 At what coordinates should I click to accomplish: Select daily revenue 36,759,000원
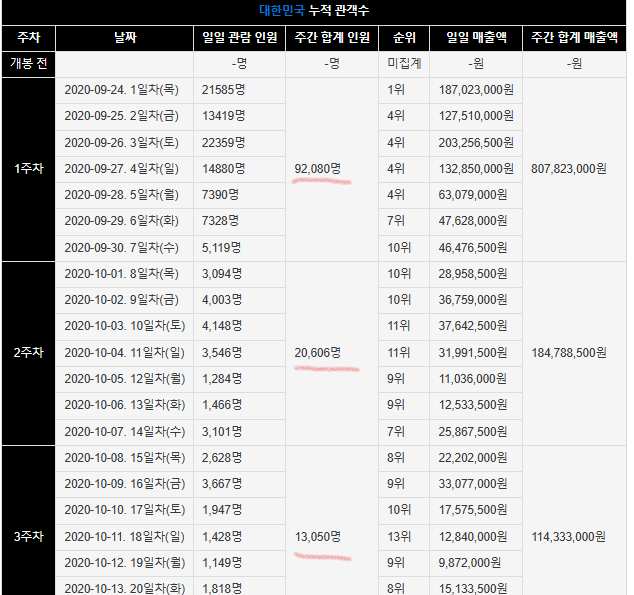click(x=473, y=300)
